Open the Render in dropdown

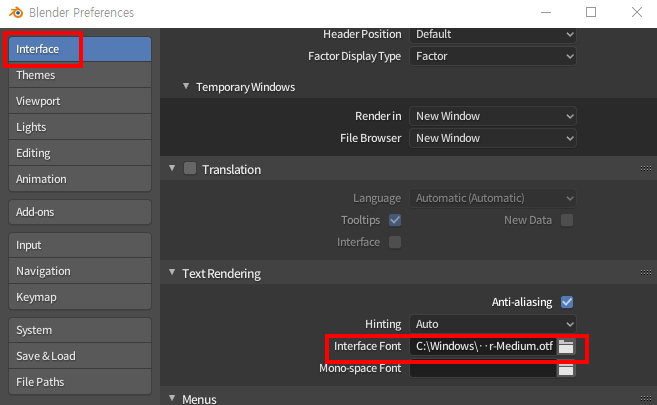[493, 116]
